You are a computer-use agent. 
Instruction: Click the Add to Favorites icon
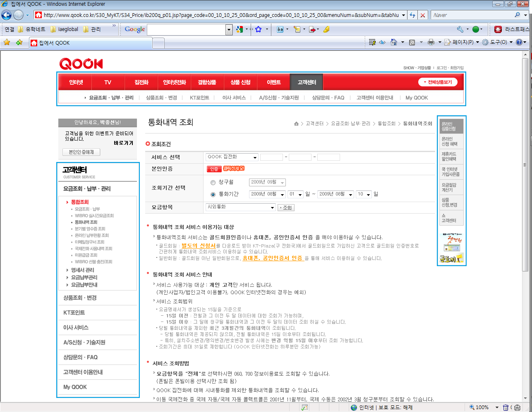tap(19, 43)
